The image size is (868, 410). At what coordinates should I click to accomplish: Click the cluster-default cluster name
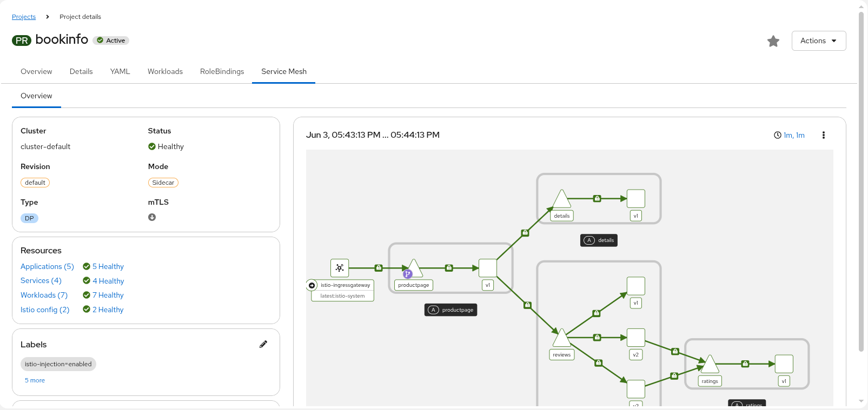coord(45,146)
